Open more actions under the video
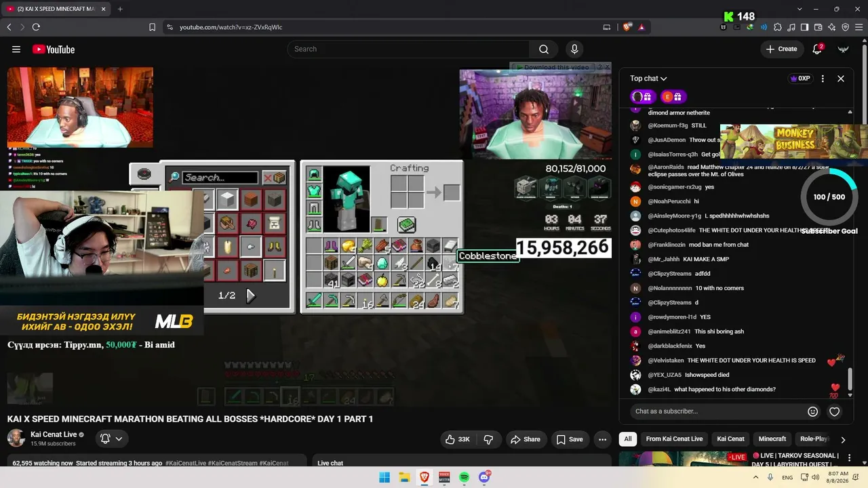 (x=602, y=439)
